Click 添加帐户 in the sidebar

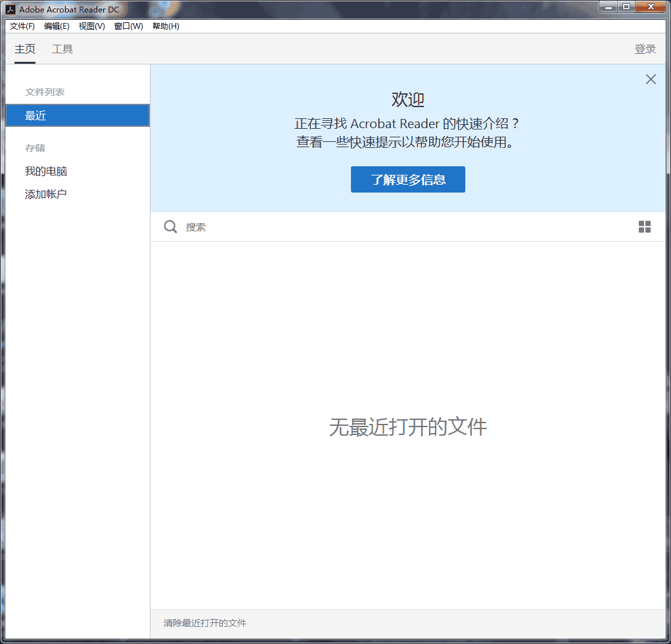pyautogui.click(x=46, y=195)
